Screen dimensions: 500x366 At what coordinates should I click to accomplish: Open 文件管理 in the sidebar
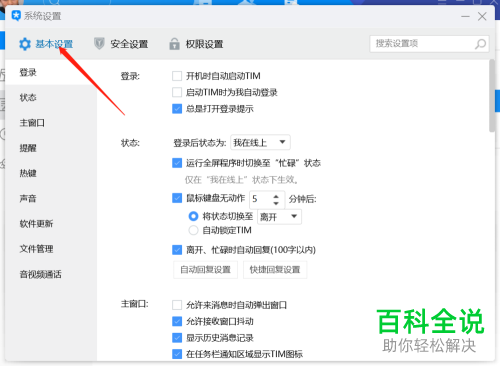coord(51,249)
